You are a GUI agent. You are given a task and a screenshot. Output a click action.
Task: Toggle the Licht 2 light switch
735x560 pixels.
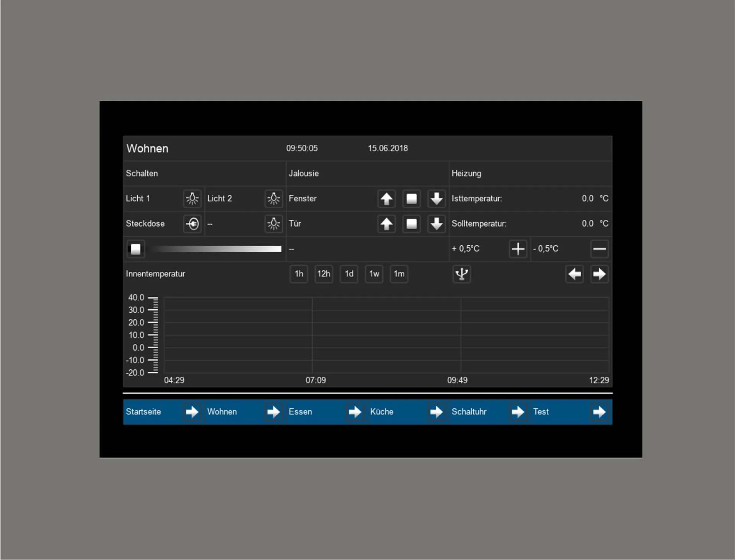point(273,199)
